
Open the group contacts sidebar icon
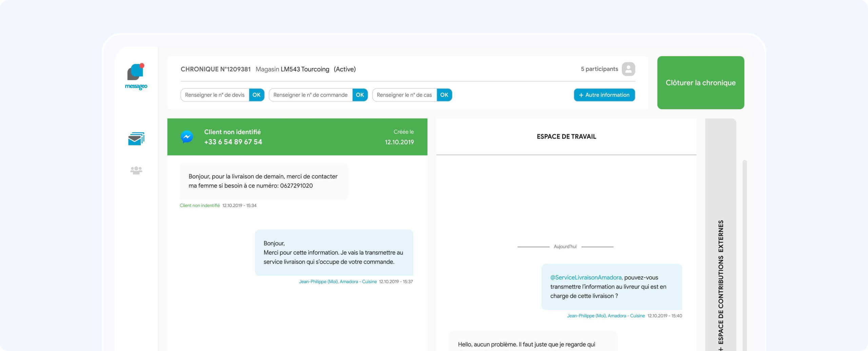click(x=136, y=170)
